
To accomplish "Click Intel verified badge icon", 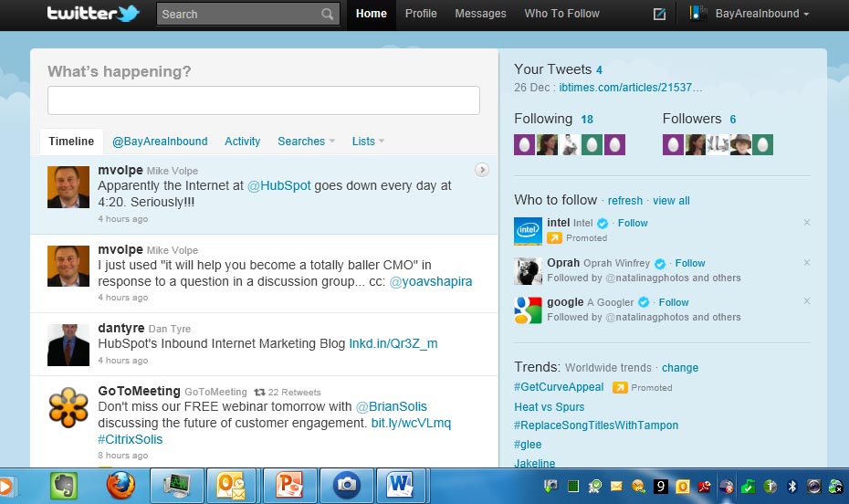I will point(603,223).
